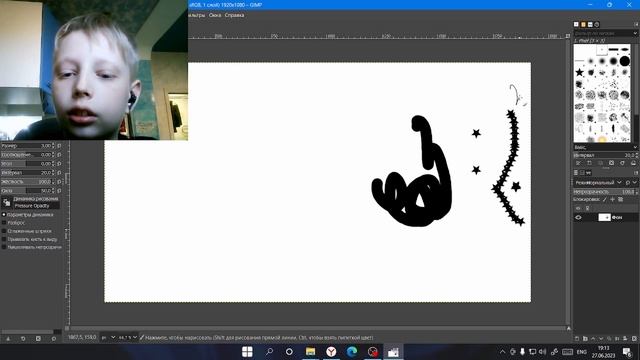Screen dimensions: 640x360
Task: Click the navigate image icon at canvas corner
Action: pyautogui.click(x=569, y=328)
